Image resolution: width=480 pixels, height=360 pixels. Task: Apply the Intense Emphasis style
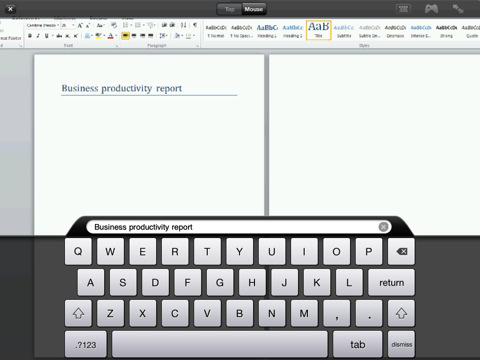(x=421, y=31)
